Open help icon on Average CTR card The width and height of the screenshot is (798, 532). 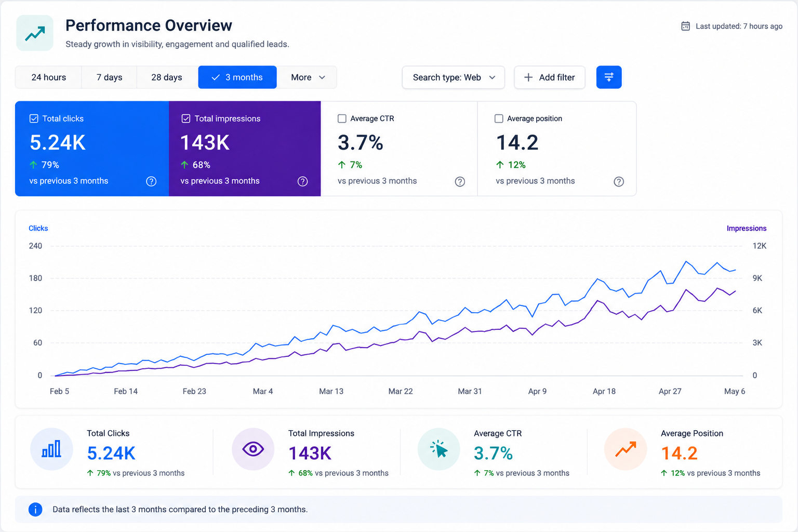460,181
